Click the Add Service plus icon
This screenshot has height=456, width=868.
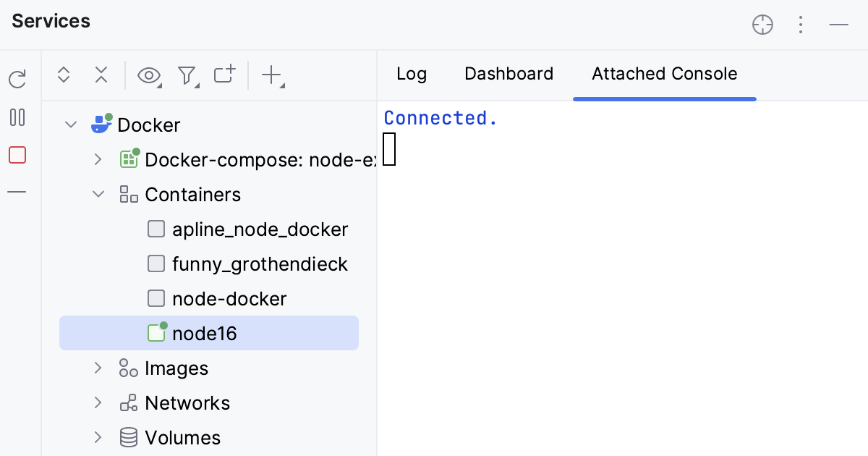click(272, 75)
